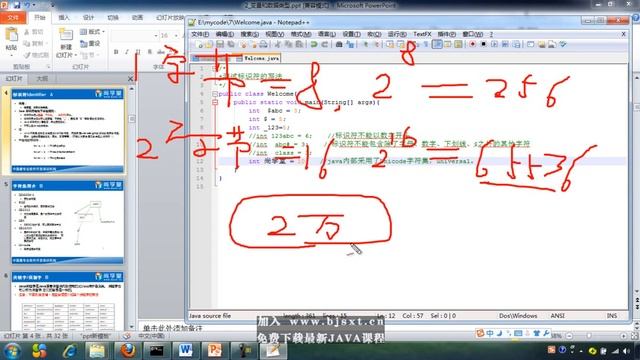Open Firefox from the taskbar
This screenshot has height=360, width=640.
pyautogui.click(x=127, y=351)
